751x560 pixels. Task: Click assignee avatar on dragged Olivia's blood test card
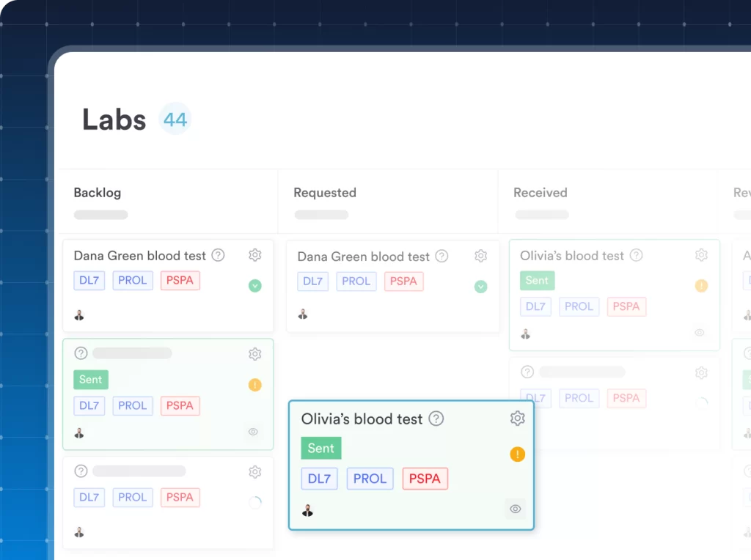[307, 510]
